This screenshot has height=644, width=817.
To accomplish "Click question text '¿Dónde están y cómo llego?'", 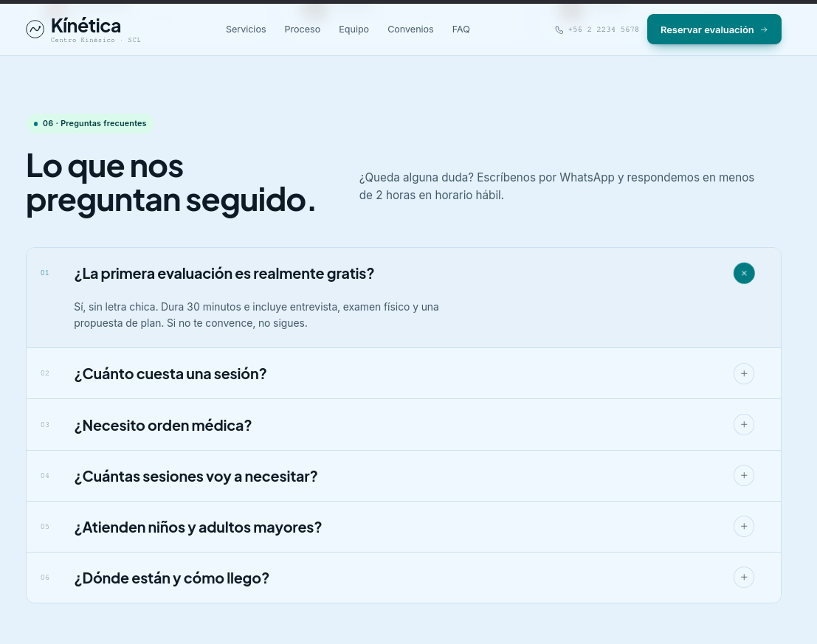I will click(171, 578).
